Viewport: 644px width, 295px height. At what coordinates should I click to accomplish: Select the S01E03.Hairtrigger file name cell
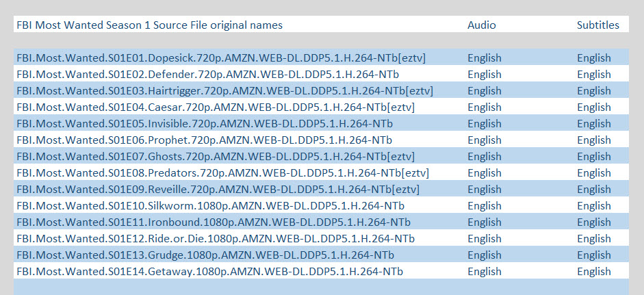[x=225, y=91]
